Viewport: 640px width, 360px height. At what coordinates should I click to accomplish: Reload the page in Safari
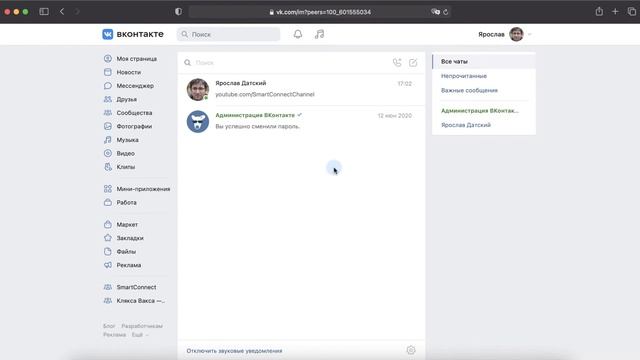[446, 12]
